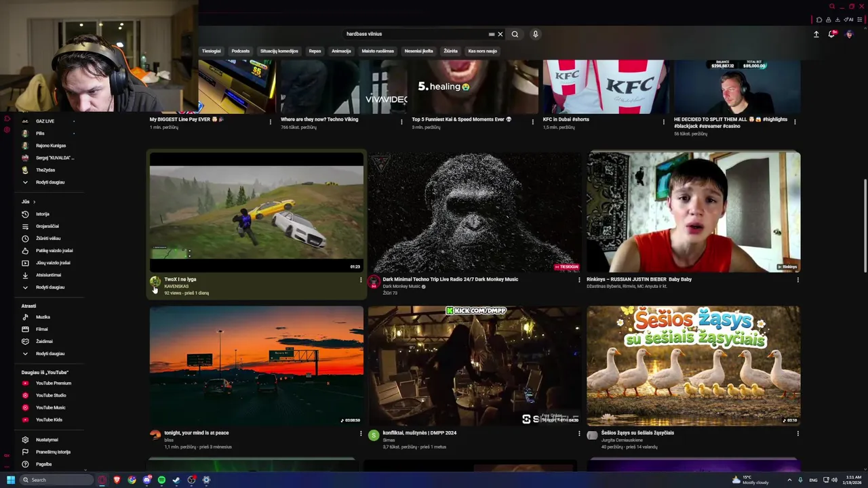Open YouTube Music
The height and width of the screenshot is (488, 868).
50,408
